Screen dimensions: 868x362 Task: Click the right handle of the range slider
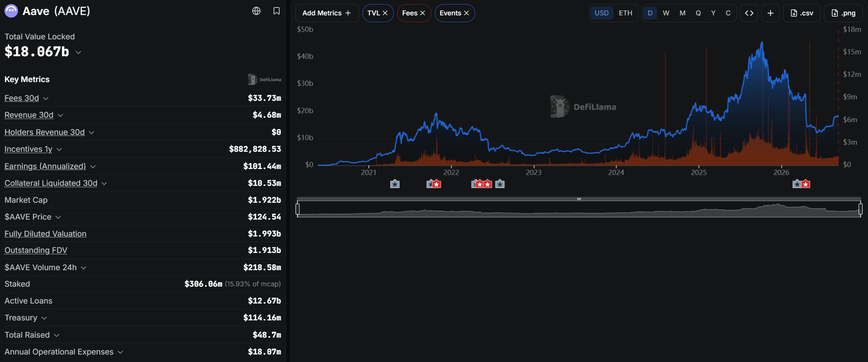[861, 209]
